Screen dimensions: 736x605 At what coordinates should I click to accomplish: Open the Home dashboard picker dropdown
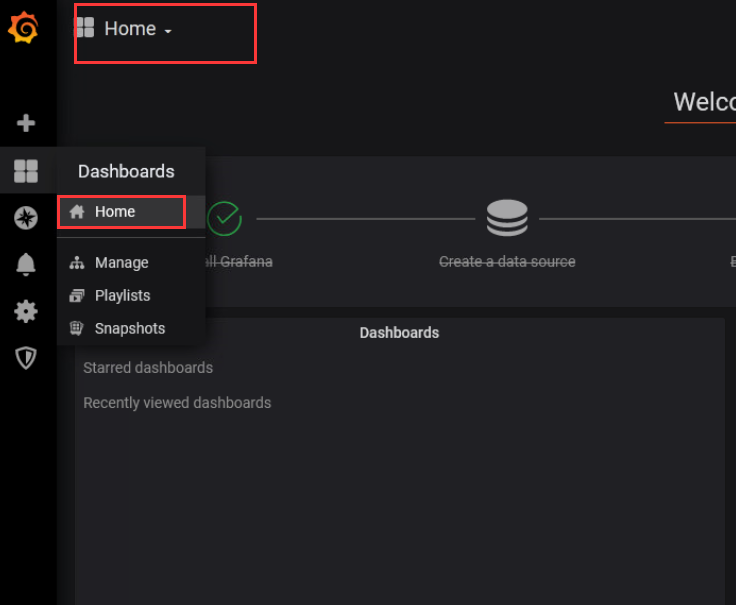[x=138, y=29]
